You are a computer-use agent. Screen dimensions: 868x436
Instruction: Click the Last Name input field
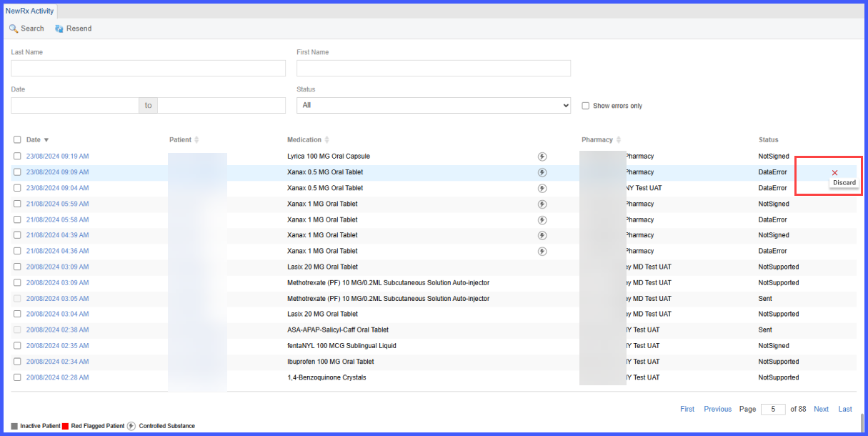click(x=148, y=68)
